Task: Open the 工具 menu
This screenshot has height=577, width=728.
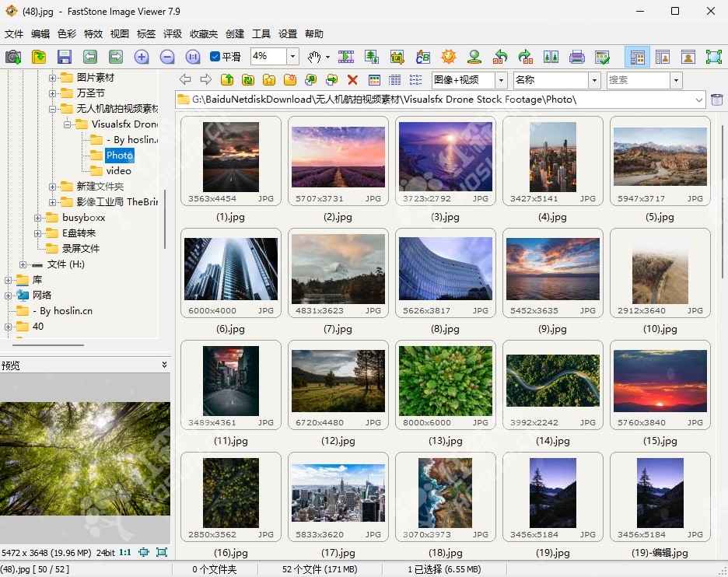Action: (x=261, y=34)
